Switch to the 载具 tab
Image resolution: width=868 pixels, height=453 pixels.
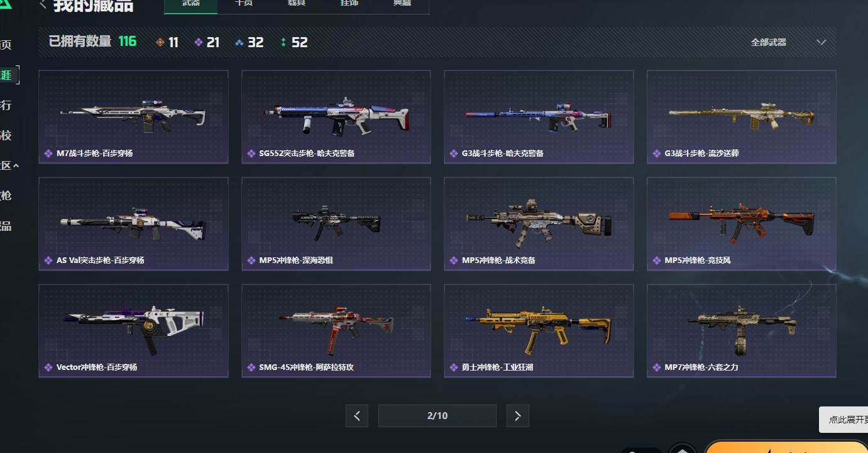point(297,4)
